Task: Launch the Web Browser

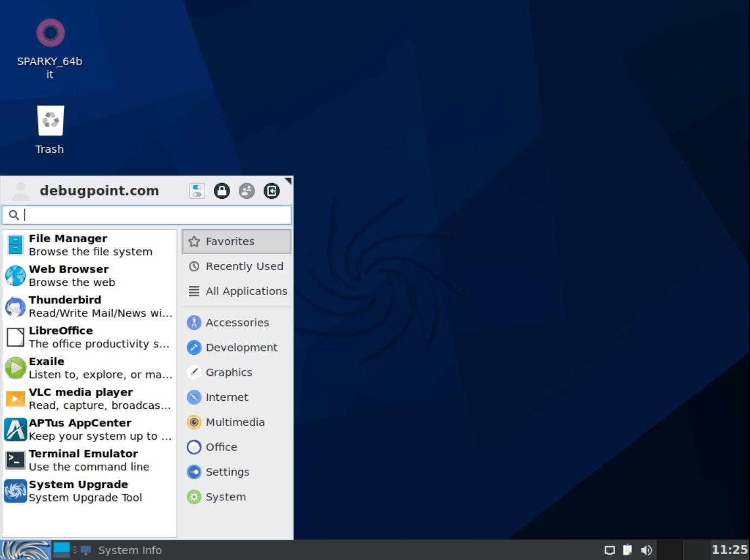Action: tap(69, 275)
